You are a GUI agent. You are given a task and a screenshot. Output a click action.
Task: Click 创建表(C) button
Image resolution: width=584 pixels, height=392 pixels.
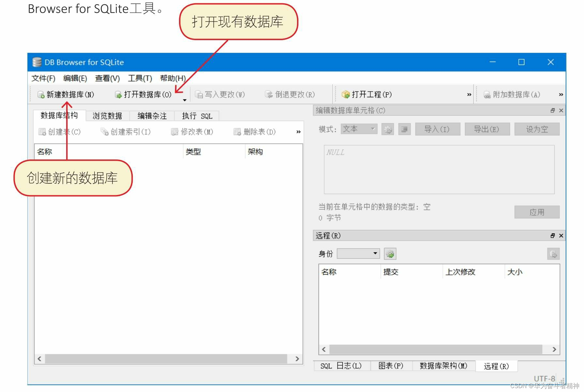point(60,132)
